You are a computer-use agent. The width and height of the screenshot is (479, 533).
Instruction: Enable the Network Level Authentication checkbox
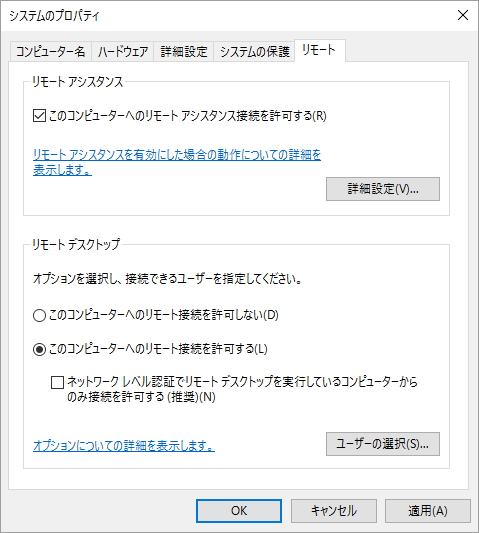coord(57,382)
